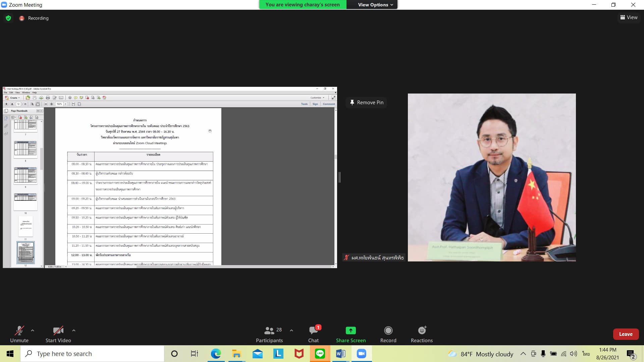Click the green encryption shield icon

pos(8,18)
